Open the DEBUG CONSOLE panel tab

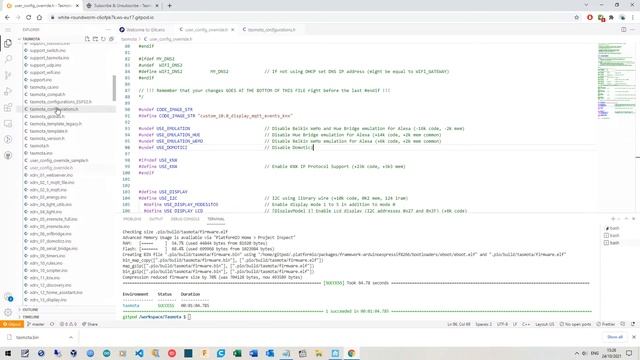[x=185, y=219]
